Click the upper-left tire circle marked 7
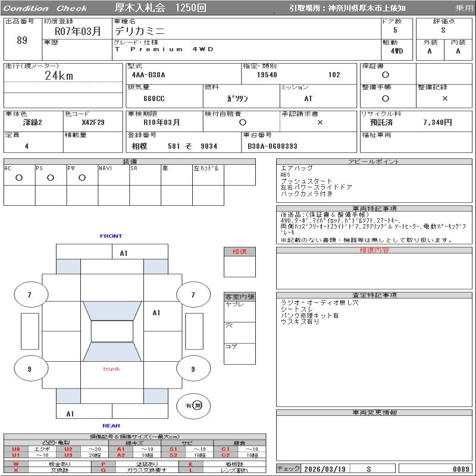 (x=30, y=294)
